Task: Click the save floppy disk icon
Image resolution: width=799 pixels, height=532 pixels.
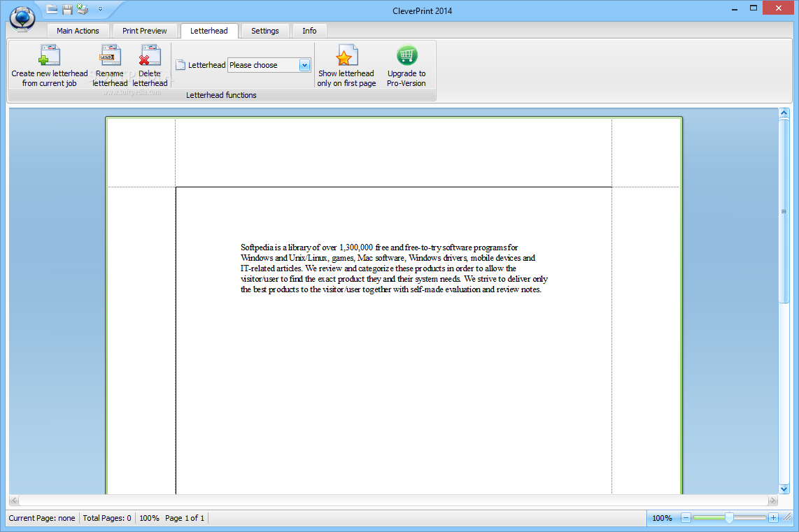Action: 67,9
